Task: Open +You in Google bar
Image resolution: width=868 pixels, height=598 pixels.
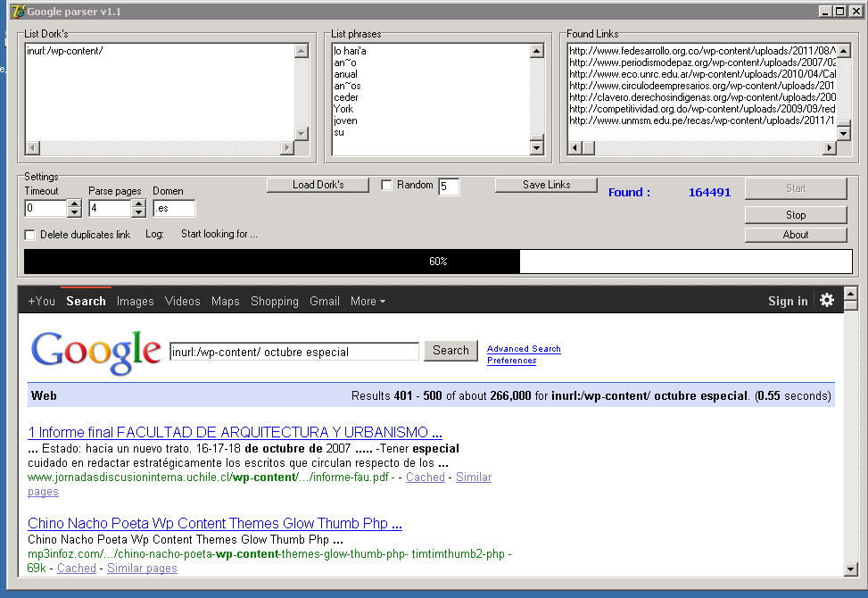Action: [x=42, y=301]
